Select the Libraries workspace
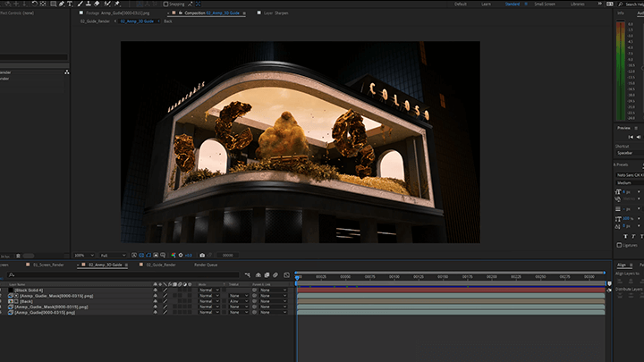This screenshot has height=362, width=644. (578, 4)
